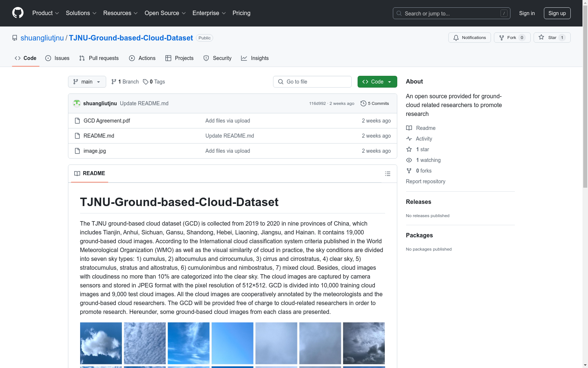Click the Notifications bell button

pos(469,38)
